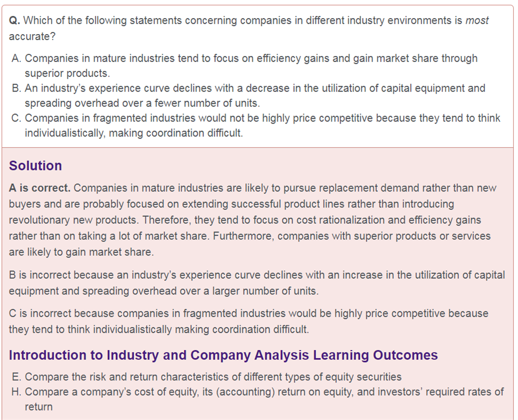
Task: Open 'Introduction to Industry and Company Analysis Learning Outcomes'
Action: [x=223, y=355]
